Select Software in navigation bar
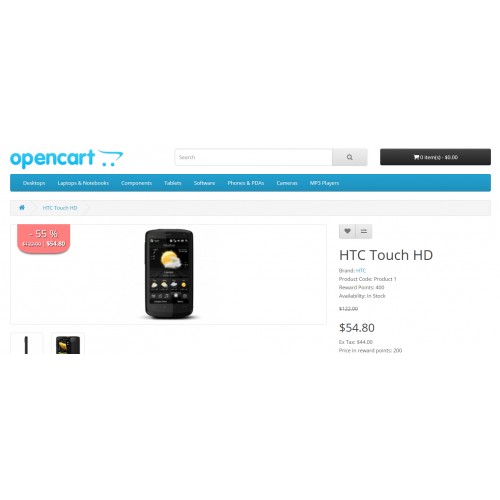The width and height of the screenshot is (500, 500). pos(204,183)
